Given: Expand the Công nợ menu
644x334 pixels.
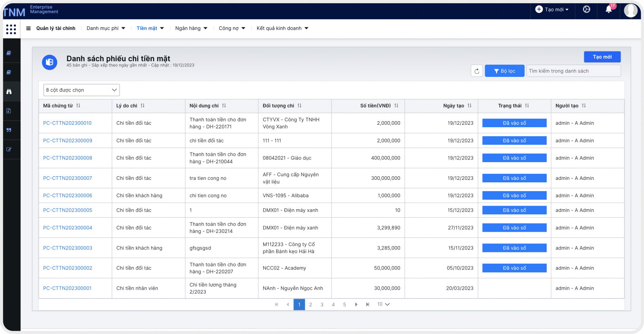Looking at the screenshot, I should click(232, 29).
